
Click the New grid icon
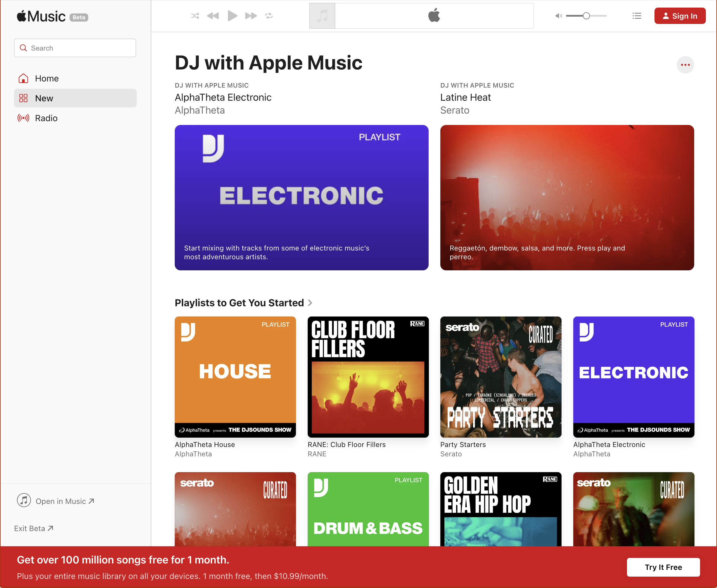23,98
